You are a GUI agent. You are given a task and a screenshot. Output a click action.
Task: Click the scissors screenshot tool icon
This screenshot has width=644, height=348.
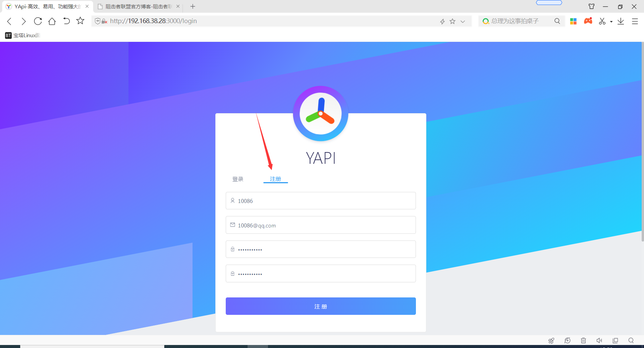602,21
